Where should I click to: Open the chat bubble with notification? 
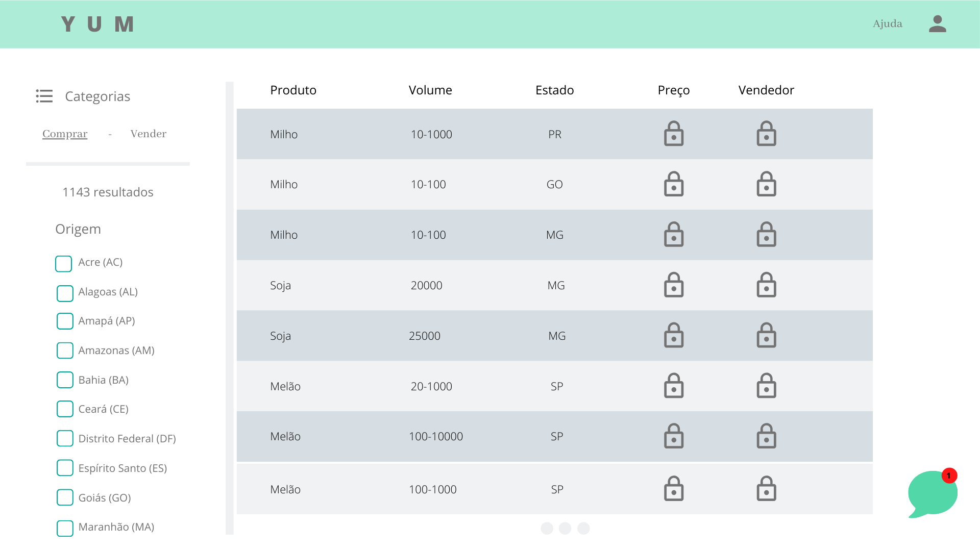(932, 493)
